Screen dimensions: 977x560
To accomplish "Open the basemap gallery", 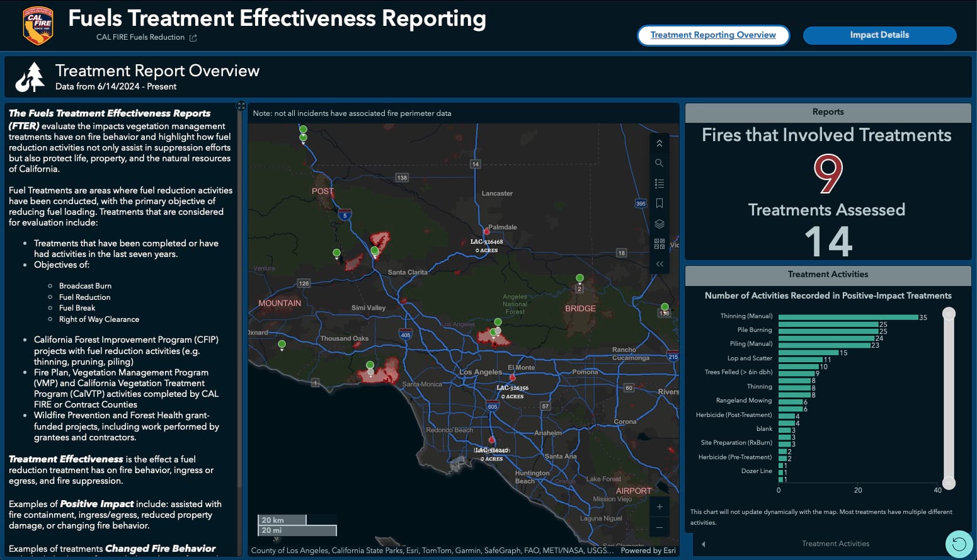I will click(660, 244).
